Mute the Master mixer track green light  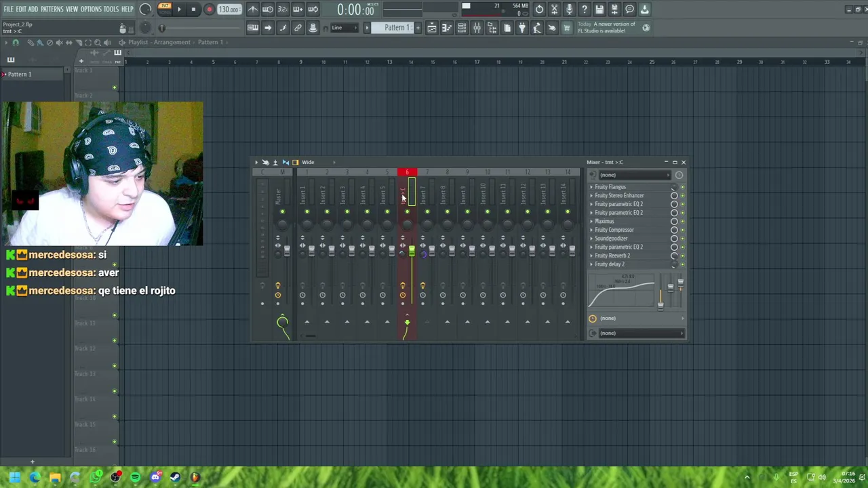click(282, 212)
